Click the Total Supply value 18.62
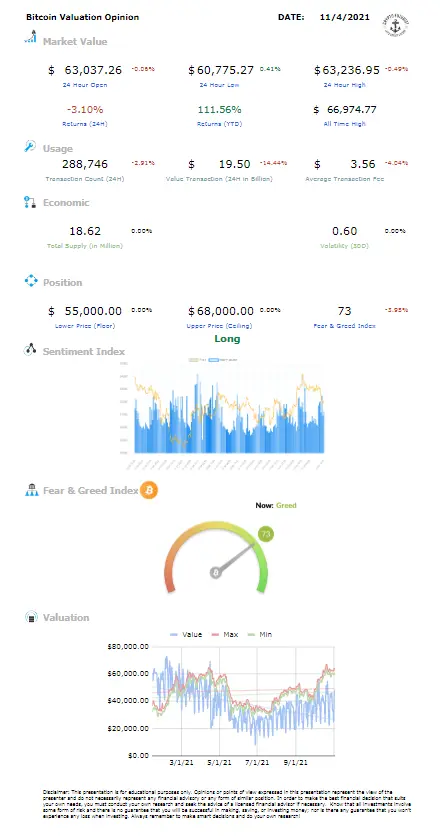The width and height of the screenshot is (440, 837). pos(85,231)
